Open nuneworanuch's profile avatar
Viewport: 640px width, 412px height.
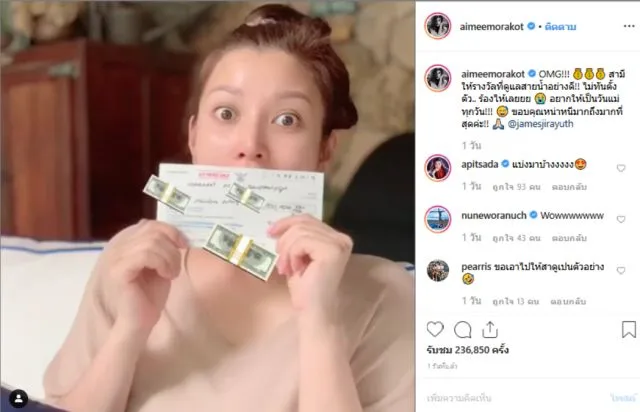point(438,219)
